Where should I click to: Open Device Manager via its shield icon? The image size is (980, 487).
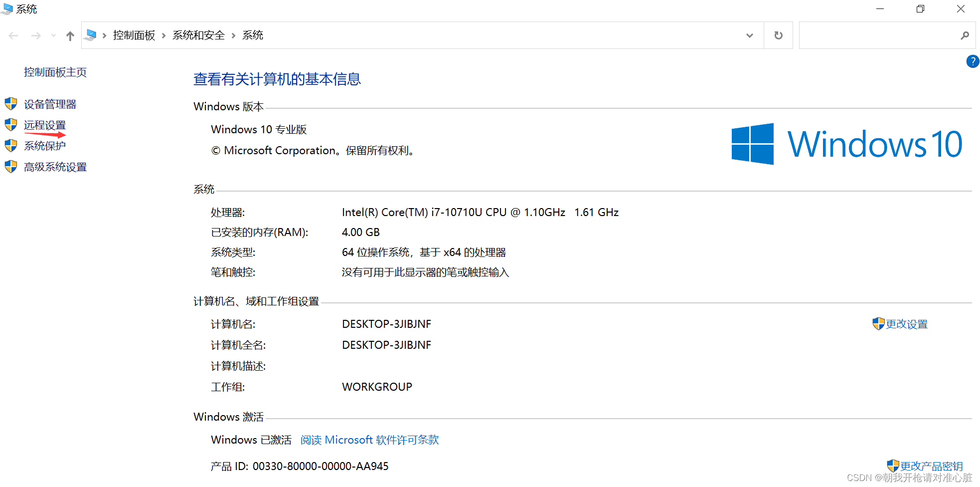11,104
